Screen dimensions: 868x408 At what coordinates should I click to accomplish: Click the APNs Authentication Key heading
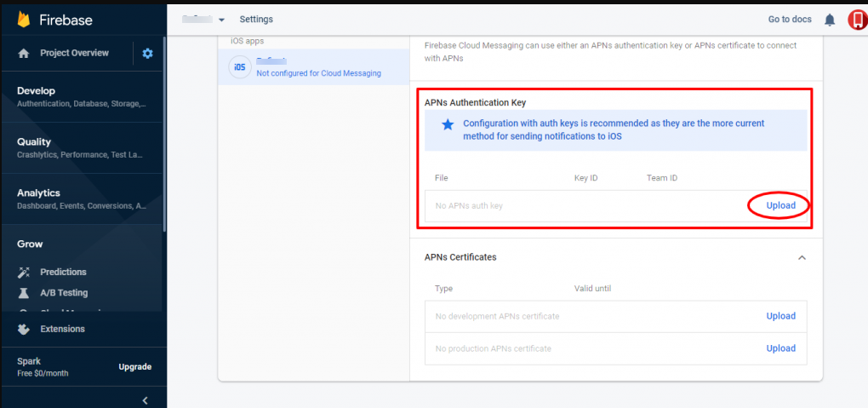(x=475, y=102)
